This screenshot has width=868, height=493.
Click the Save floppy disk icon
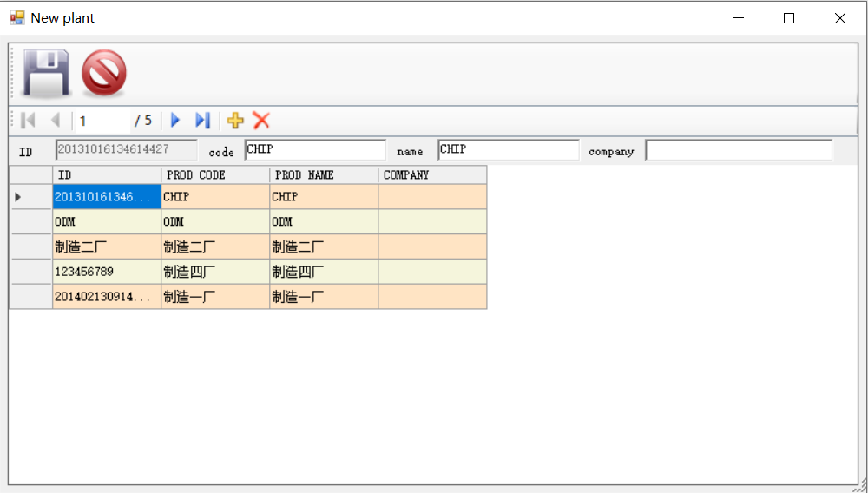click(46, 72)
